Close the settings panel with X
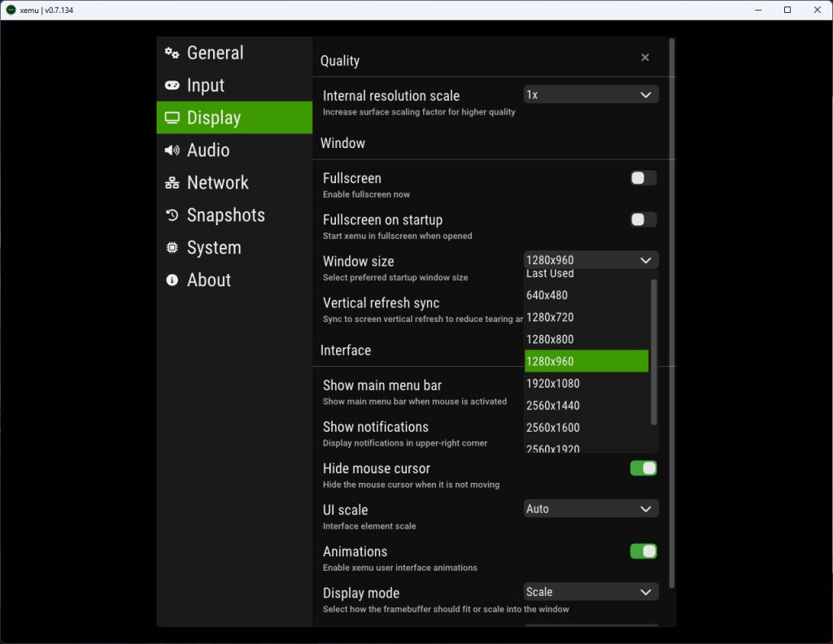 point(645,58)
